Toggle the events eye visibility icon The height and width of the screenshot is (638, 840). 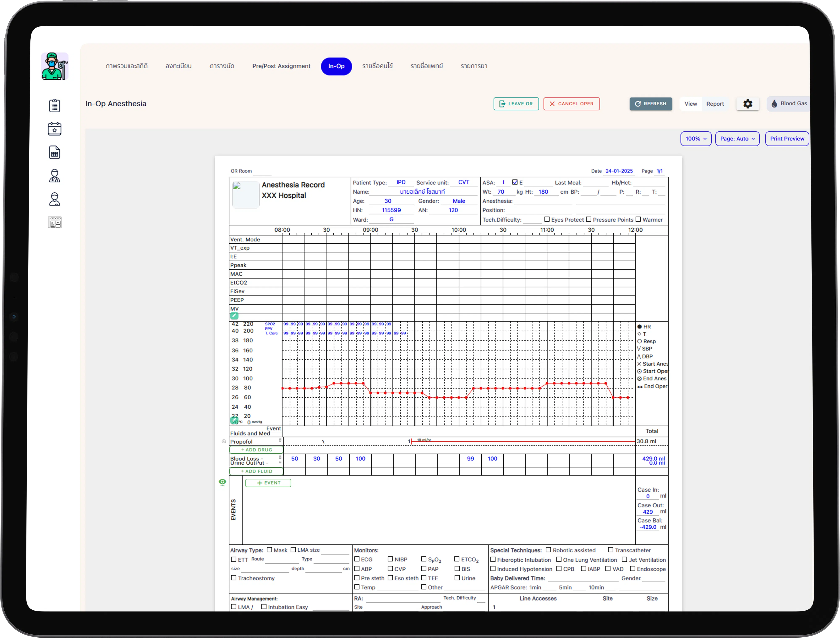222,482
